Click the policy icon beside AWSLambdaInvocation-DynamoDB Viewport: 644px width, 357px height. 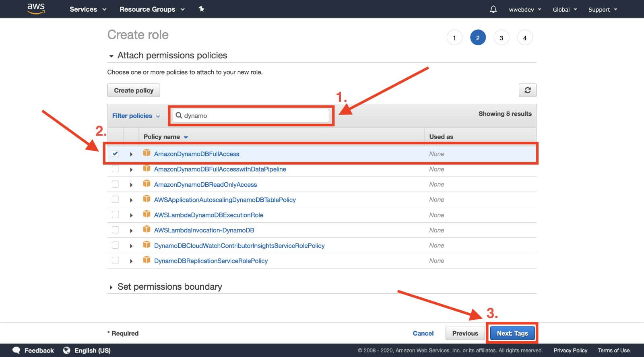point(147,229)
